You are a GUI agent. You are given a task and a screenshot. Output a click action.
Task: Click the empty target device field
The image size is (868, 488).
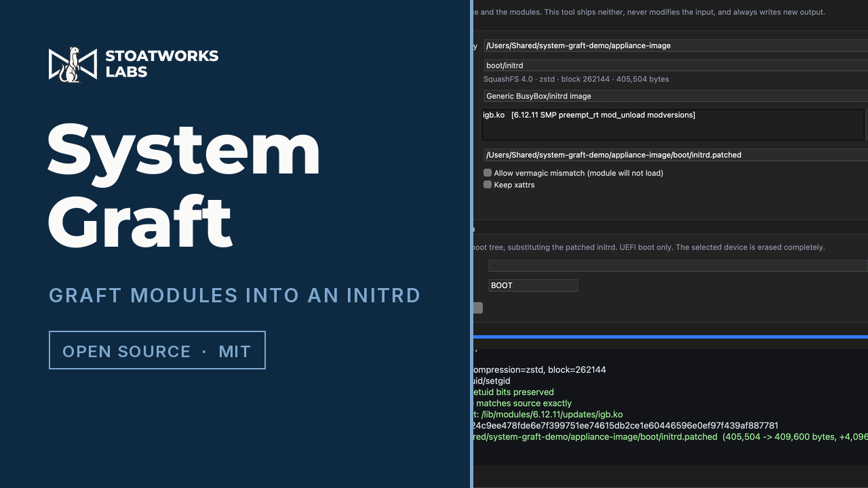click(x=678, y=266)
